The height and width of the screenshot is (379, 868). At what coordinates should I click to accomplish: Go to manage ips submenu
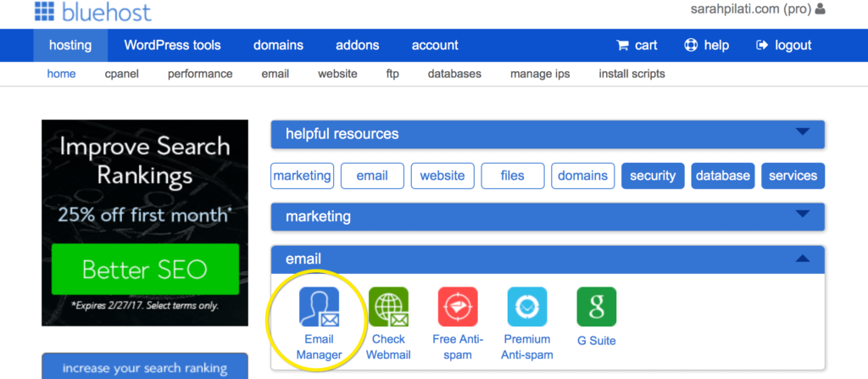click(540, 74)
